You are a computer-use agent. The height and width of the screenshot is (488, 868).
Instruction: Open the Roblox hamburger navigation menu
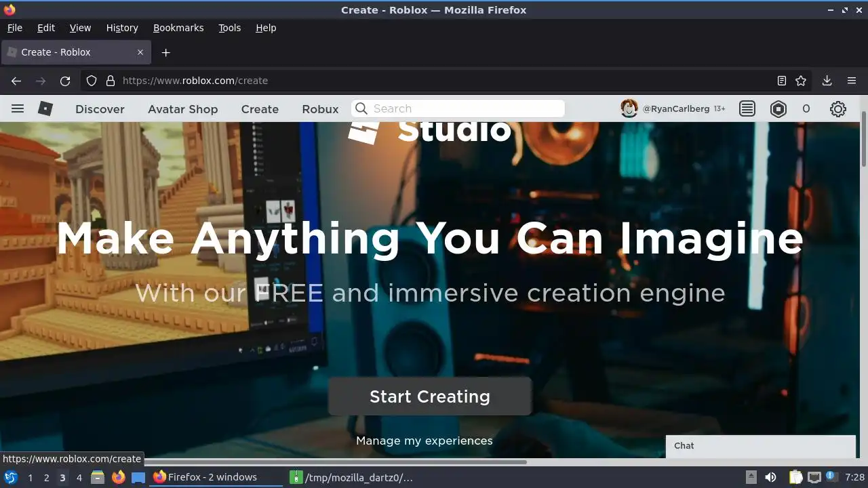(x=18, y=108)
